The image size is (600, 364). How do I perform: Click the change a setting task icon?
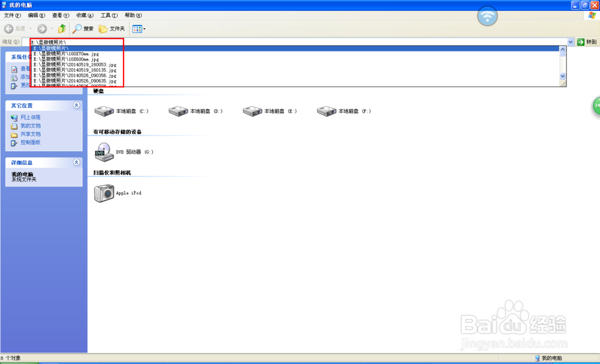[x=14, y=86]
